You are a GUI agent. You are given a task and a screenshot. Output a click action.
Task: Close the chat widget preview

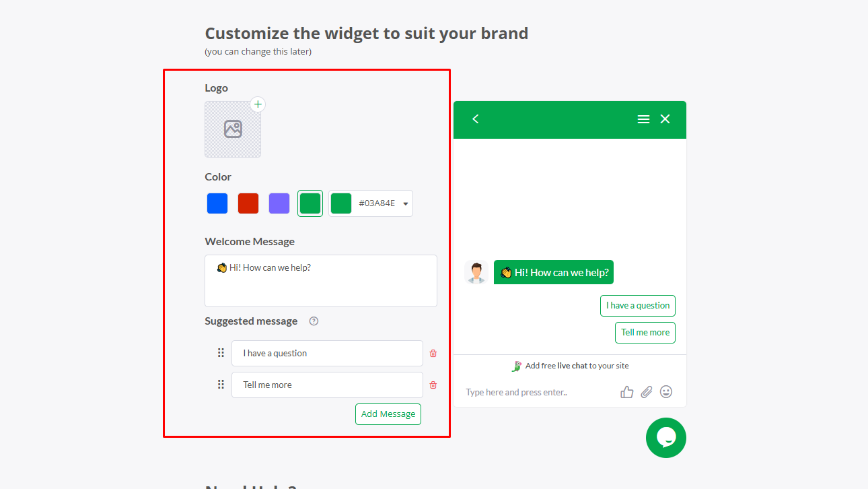[665, 119]
